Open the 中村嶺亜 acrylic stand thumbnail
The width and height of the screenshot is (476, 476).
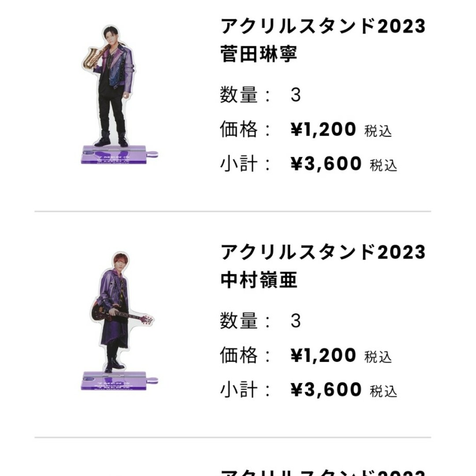coord(119,321)
